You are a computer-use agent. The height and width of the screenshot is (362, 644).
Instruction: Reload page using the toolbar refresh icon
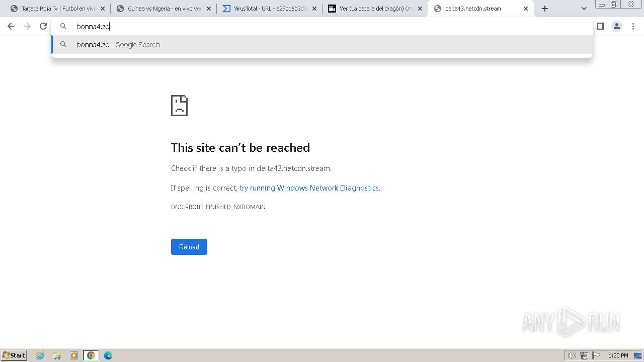coord(43,27)
